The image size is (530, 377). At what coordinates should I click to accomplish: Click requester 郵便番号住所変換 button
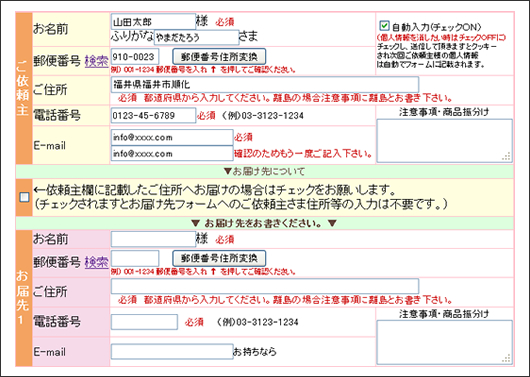(219, 56)
